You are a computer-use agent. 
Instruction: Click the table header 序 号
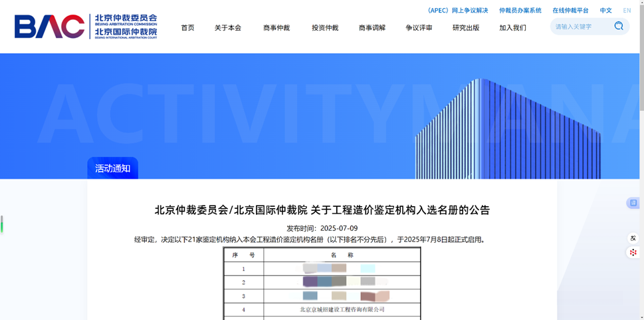tap(243, 255)
